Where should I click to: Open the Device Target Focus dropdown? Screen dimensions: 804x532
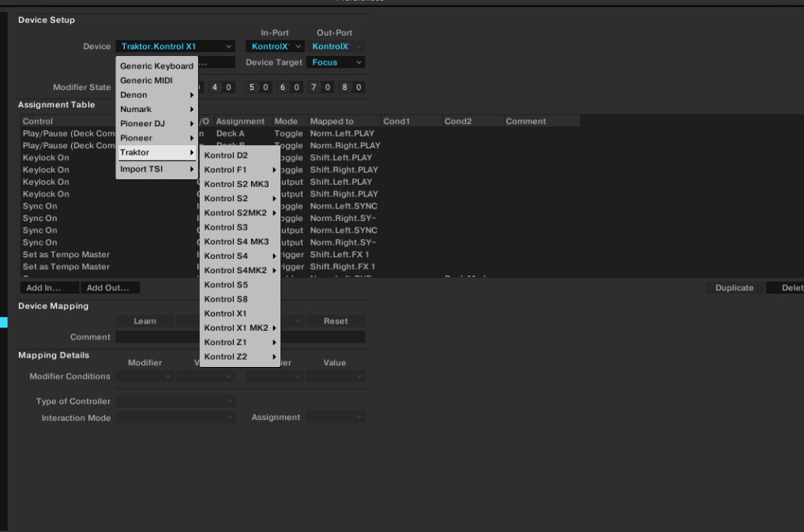(336, 62)
